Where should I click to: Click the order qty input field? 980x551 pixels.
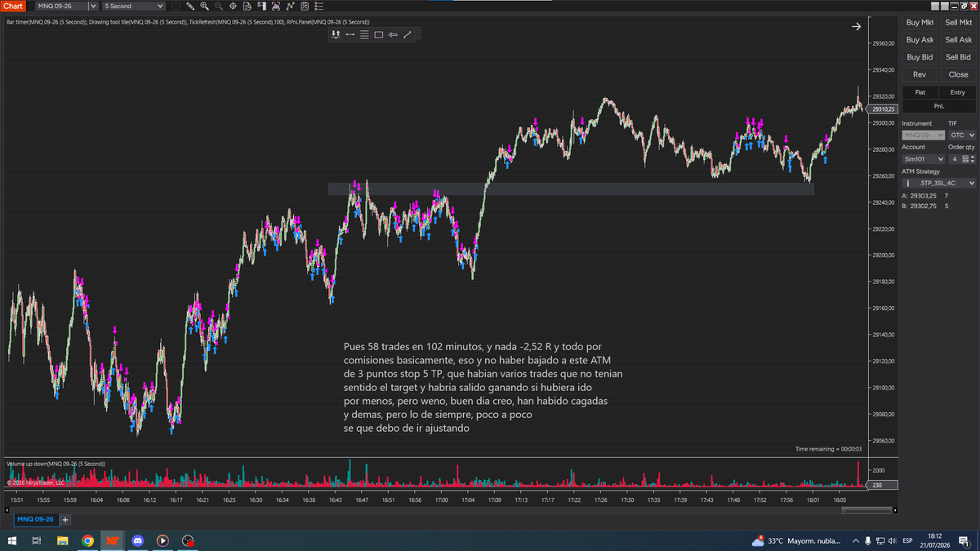click(955, 159)
